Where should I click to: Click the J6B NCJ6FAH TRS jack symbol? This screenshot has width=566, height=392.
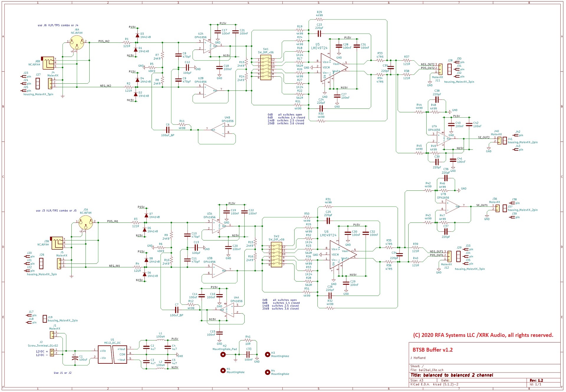(48, 63)
